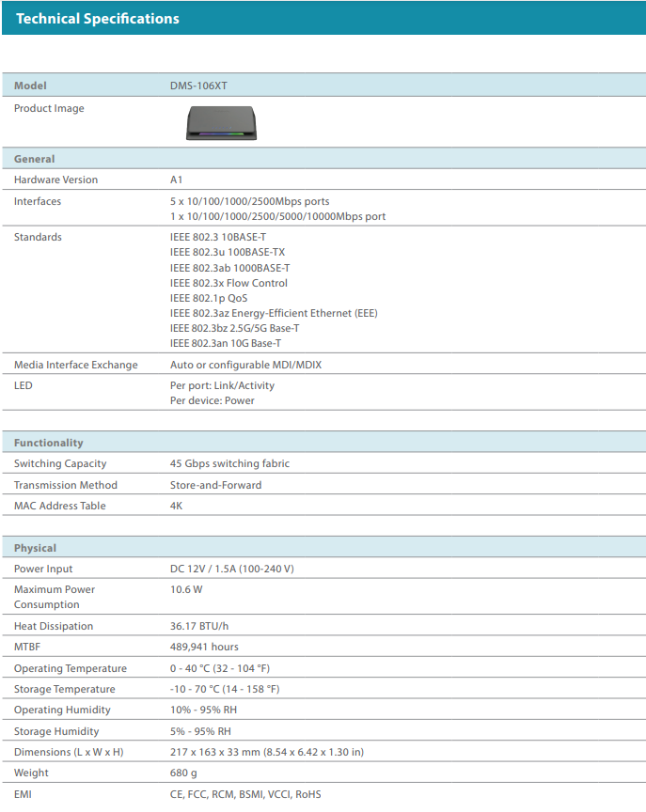Click the Hardware Version value A1
Screen dimensions: 646x812
pyautogui.click(x=176, y=180)
